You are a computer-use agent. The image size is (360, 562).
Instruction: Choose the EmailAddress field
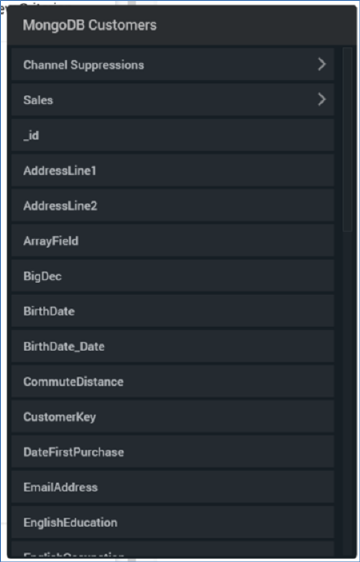coord(173,486)
